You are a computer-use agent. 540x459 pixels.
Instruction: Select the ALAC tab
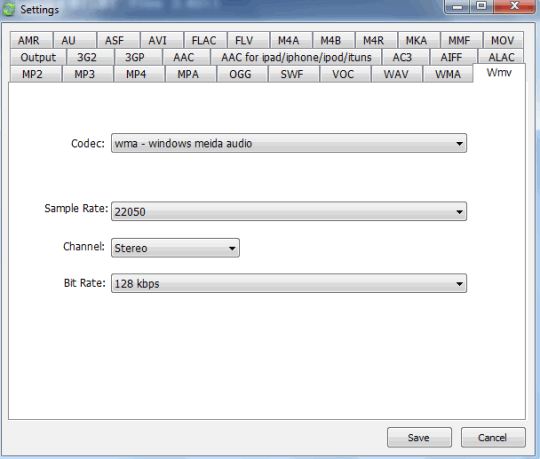tap(501, 57)
